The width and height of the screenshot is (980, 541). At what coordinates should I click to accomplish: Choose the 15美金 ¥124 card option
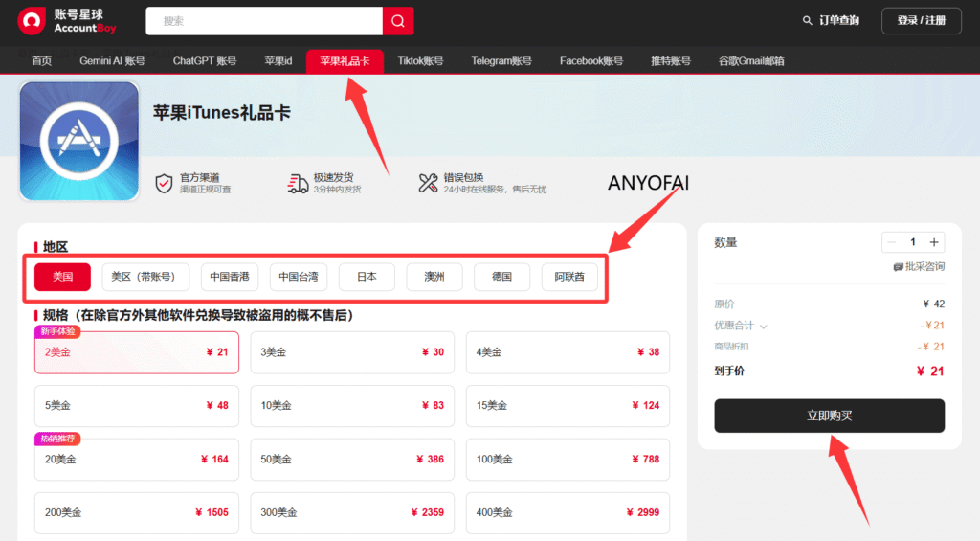[x=568, y=405]
